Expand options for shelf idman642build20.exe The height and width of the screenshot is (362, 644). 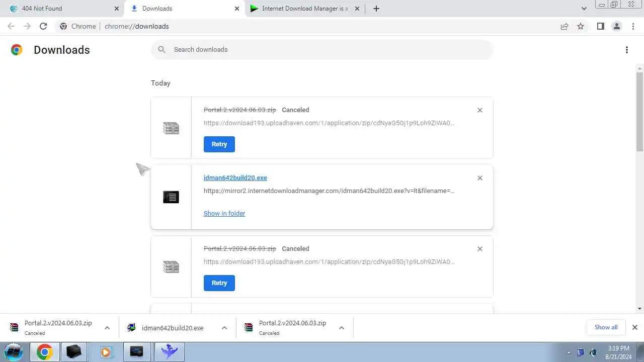tap(224, 328)
